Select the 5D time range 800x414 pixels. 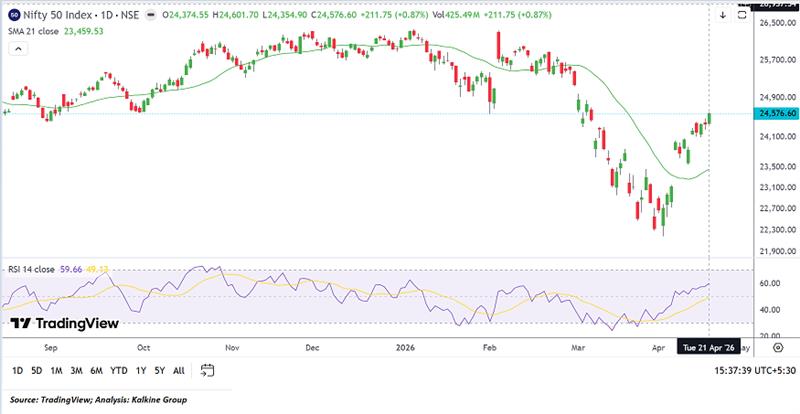tap(36, 371)
